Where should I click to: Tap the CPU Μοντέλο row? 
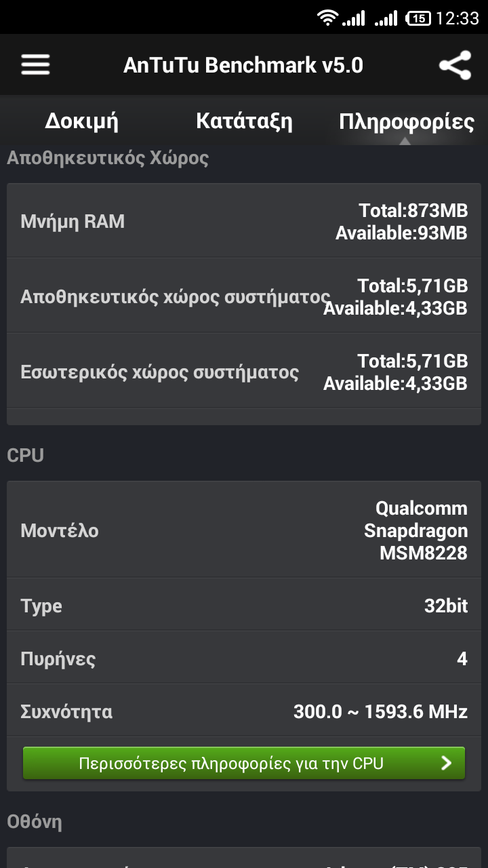(x=244, y=530)
